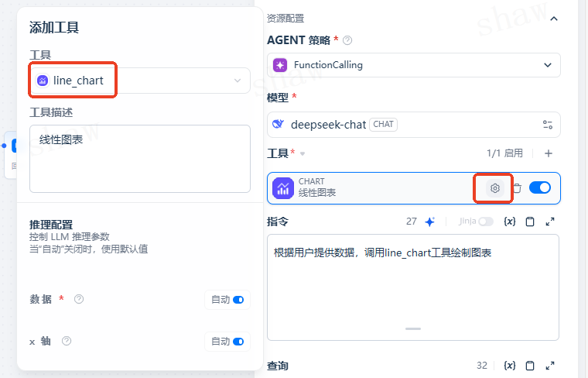Viewport: 588px width, 378px height.
Task: Click the 1/1 启用 text
Action: tap(504, 153)
